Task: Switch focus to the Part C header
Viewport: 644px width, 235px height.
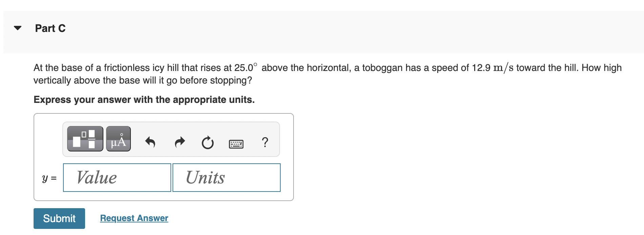Action: tap(51, 28)
